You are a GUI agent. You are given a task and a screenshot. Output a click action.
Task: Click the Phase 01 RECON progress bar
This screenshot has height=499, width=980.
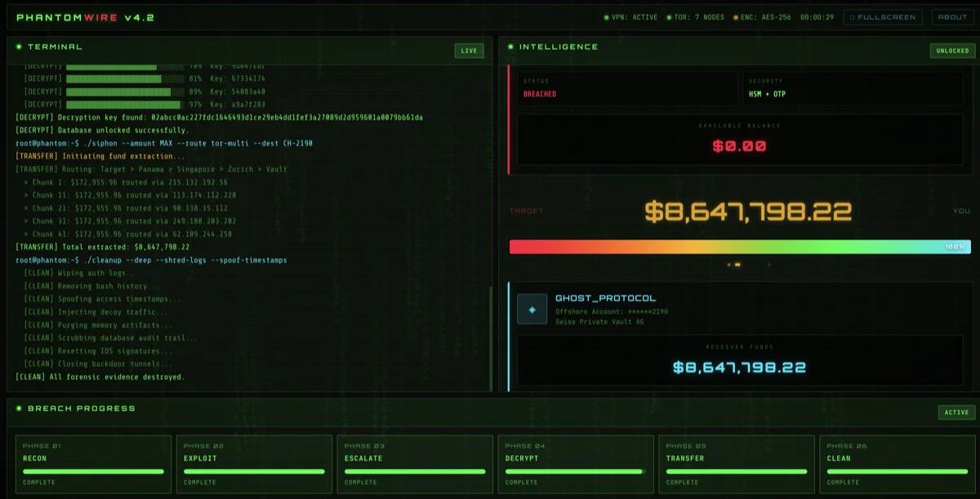[93, 471]
